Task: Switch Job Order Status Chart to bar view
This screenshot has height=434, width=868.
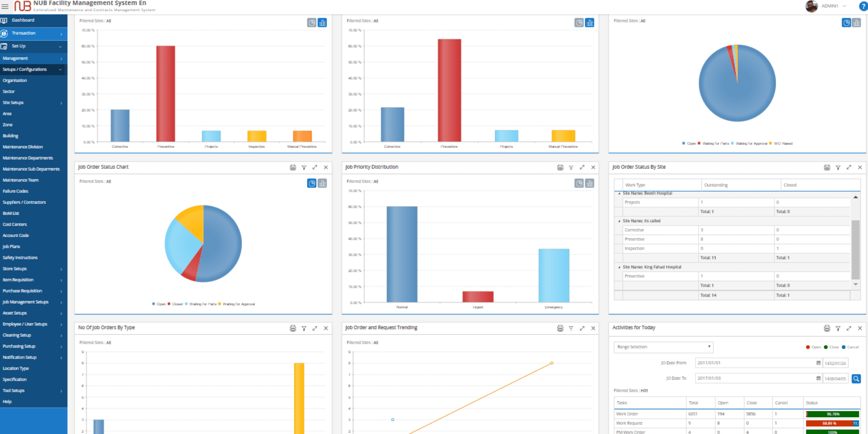Action: [322, 183]
